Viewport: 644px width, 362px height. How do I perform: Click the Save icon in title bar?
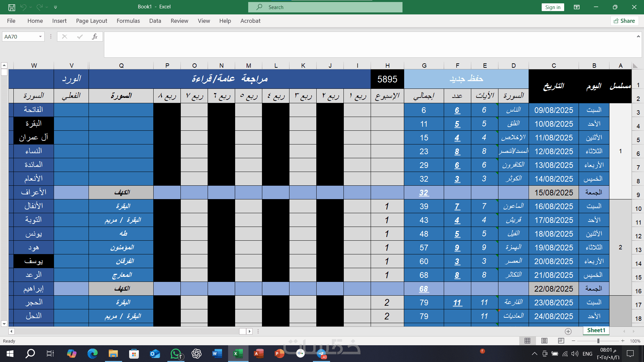pos(12,7)
